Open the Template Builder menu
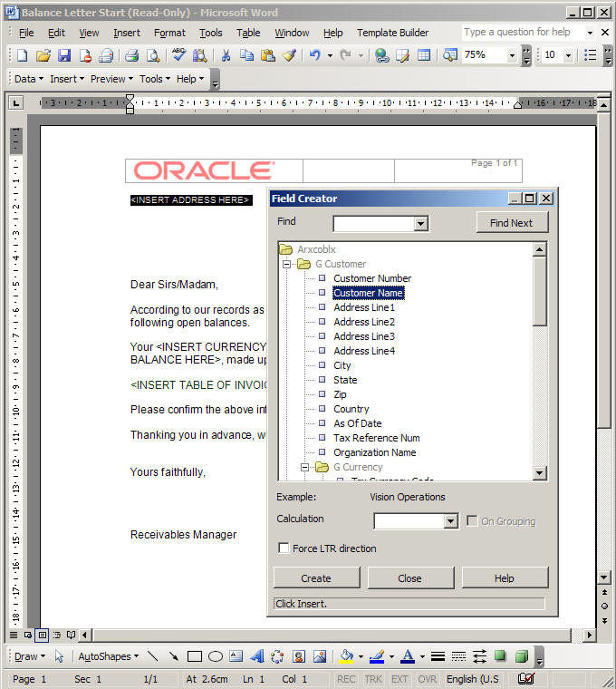Viewport: 616px width, 689px height. point(392,33)
